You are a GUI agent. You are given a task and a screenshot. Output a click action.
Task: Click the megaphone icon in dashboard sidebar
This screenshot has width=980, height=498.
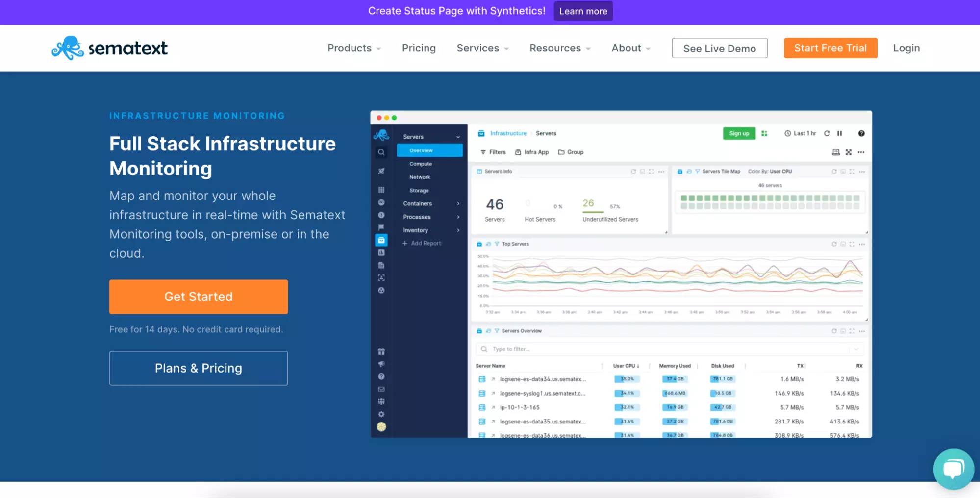point(381,364)
